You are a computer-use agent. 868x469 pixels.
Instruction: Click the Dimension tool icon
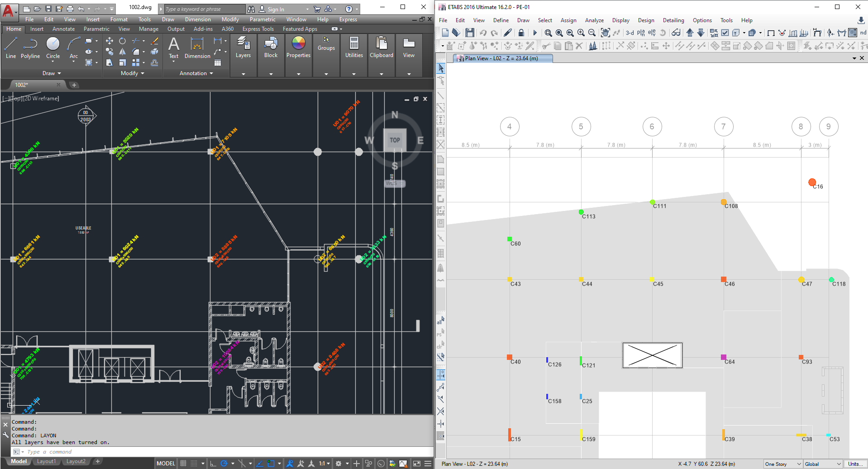197,48
